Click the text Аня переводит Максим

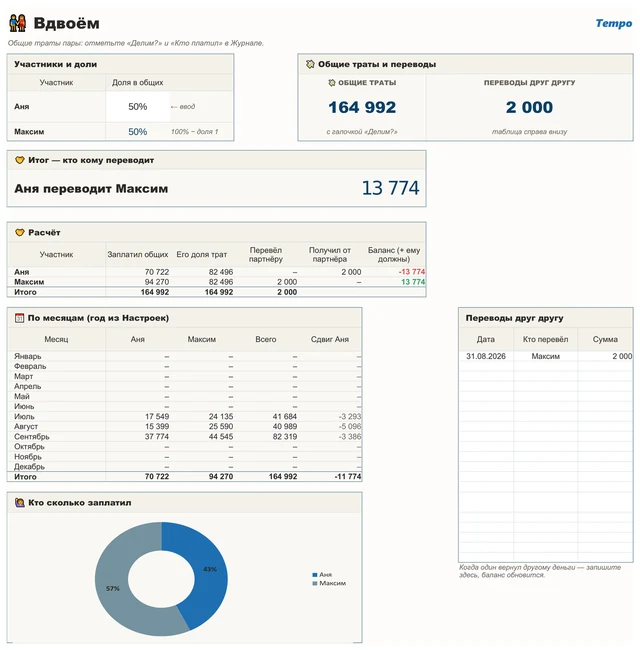coord(91,189)
